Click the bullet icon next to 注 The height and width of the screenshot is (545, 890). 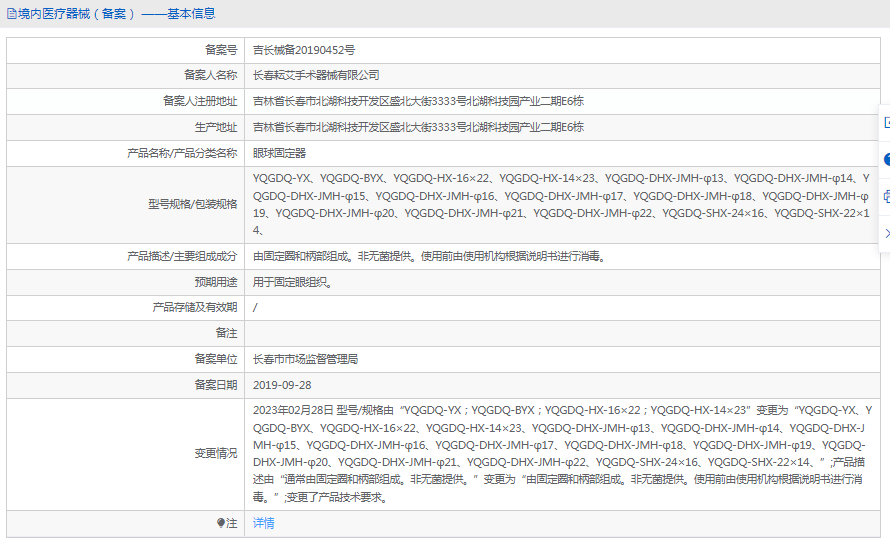221,523
